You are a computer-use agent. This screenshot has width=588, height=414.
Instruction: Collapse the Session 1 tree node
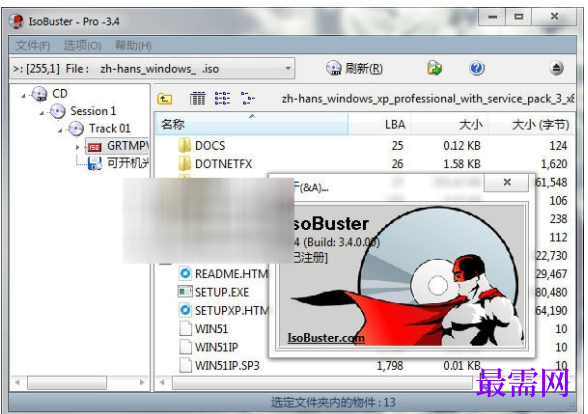tap(42, 113)
